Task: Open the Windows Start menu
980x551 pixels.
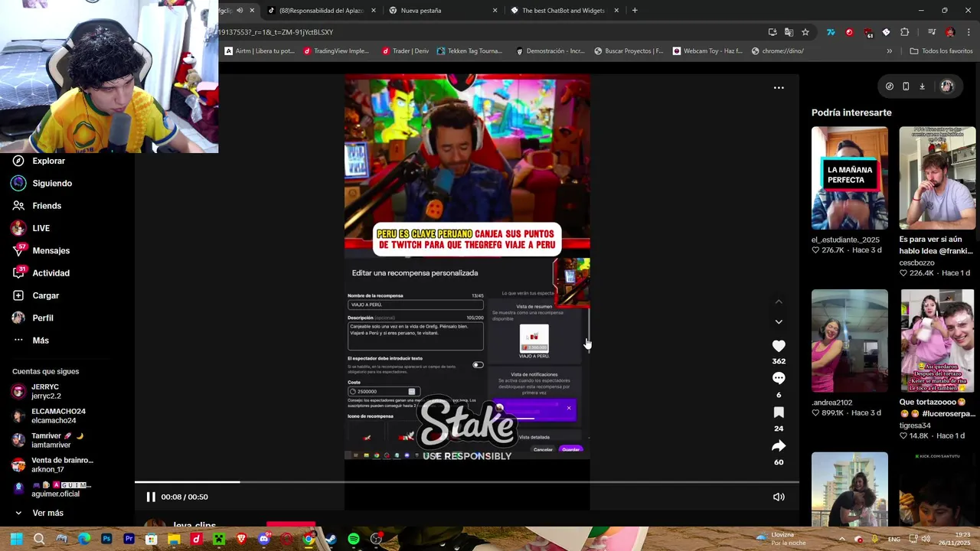Action: tap(17, 539)
